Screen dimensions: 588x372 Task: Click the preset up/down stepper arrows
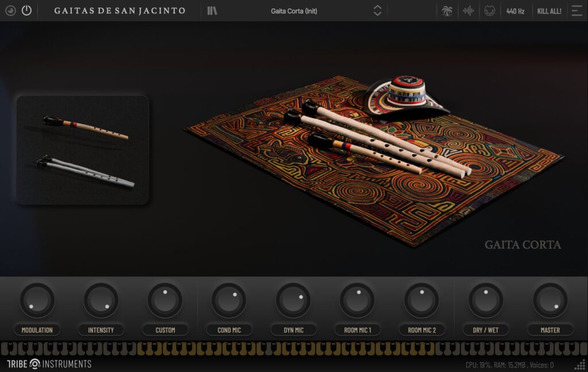coord(378,10)
